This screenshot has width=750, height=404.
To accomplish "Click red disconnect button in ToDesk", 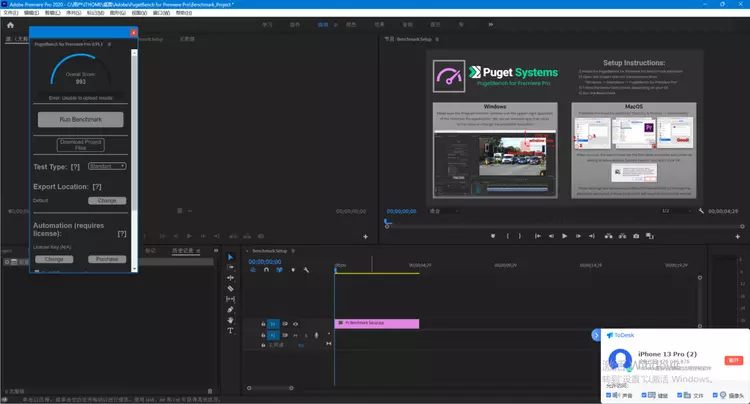I will [733, 360].
